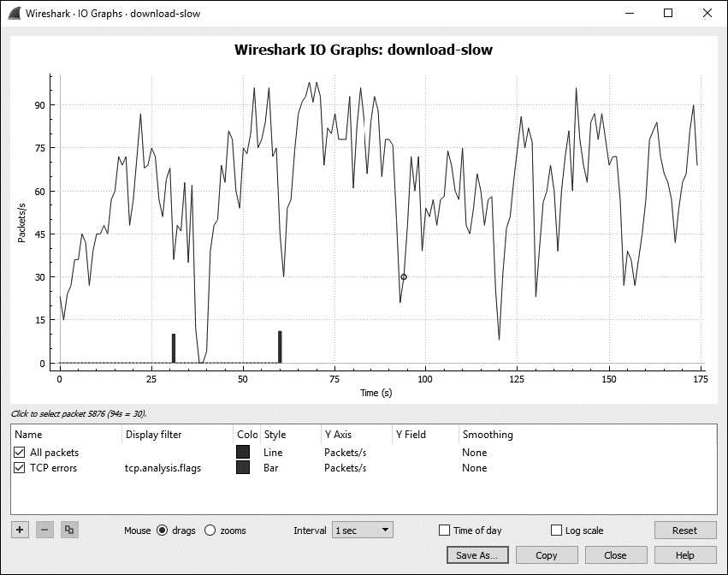Select the TCP errors graph name

point(53,468)
